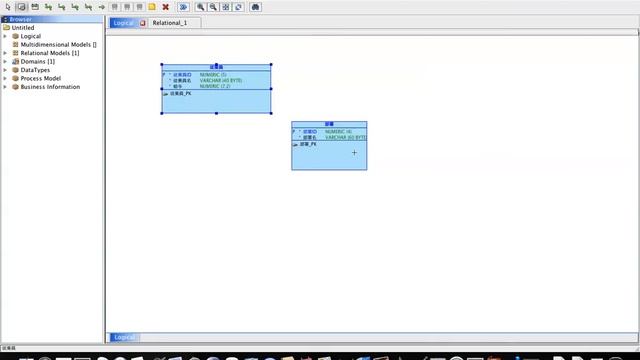Select DataTypes in the tree
640x360 pixels.
(x=35, y=70)
